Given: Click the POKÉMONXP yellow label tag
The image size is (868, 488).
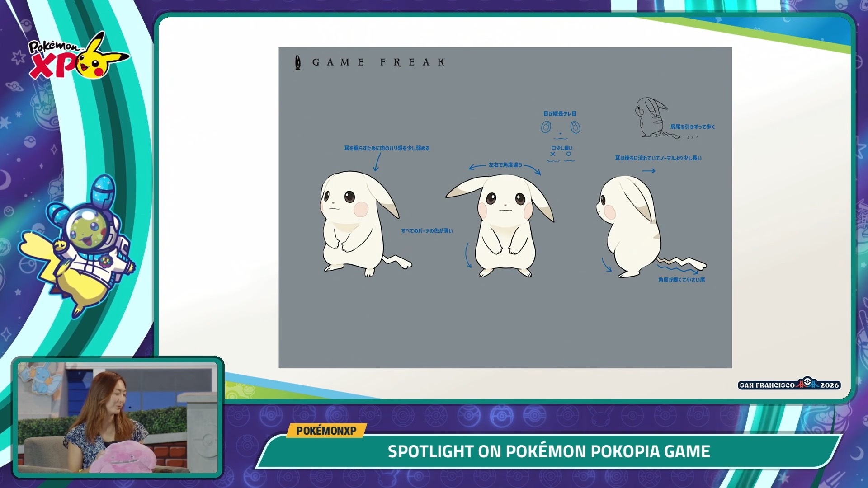Looking at the screenshot, I should pyautogui.click(x=326, y=431).
